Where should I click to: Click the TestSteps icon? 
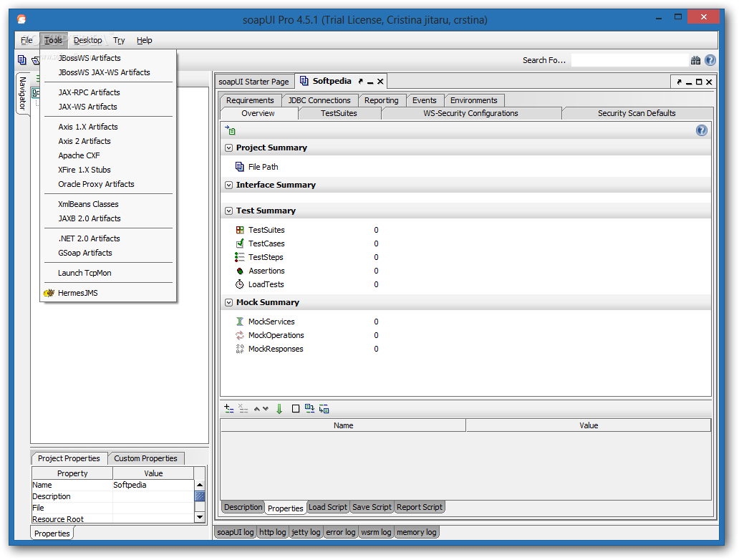pyautogui.click(x=239, y=257)
